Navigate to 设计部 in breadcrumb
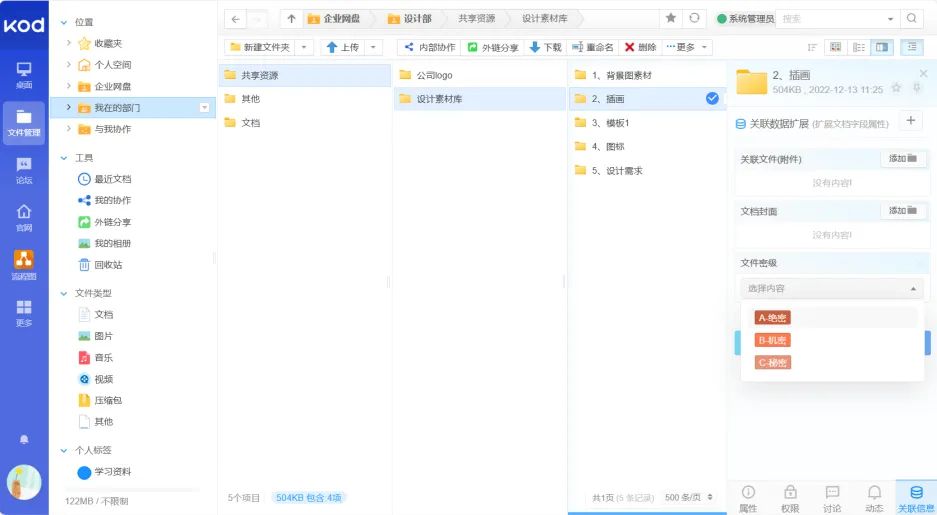 (410, 19)
